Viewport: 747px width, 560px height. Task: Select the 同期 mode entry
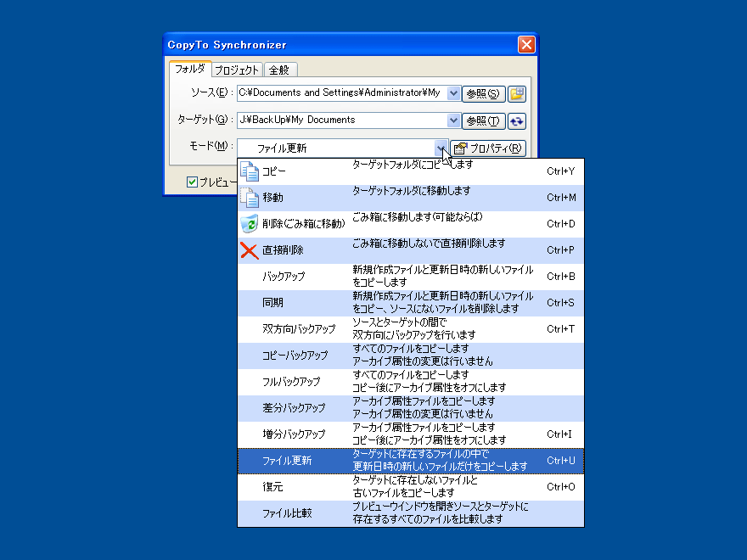pyautogui.click(x=411, y=303)
